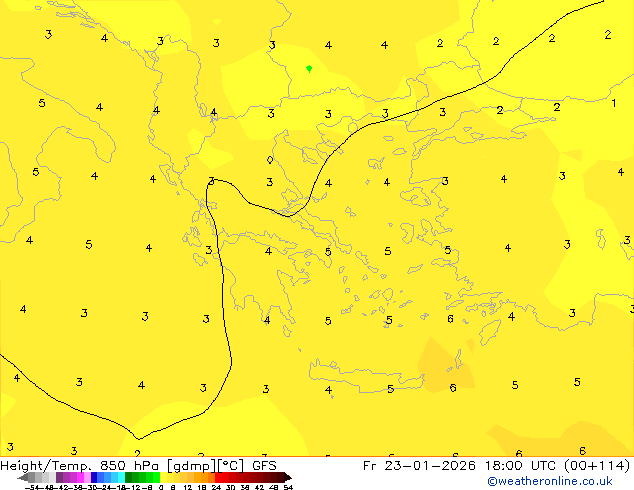Click the dark right arrow of the color scale

click(288, 477)
